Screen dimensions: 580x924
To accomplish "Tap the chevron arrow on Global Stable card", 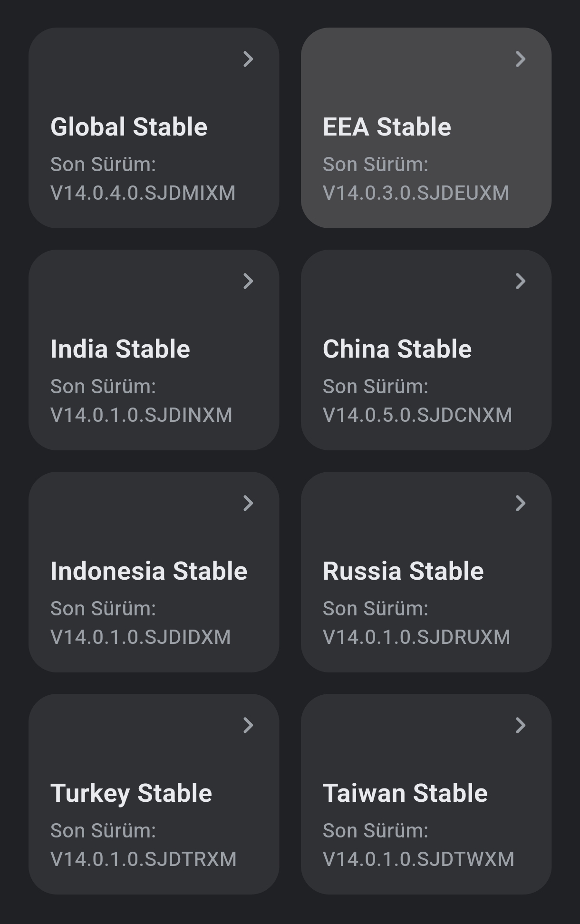I will (248, 59).
